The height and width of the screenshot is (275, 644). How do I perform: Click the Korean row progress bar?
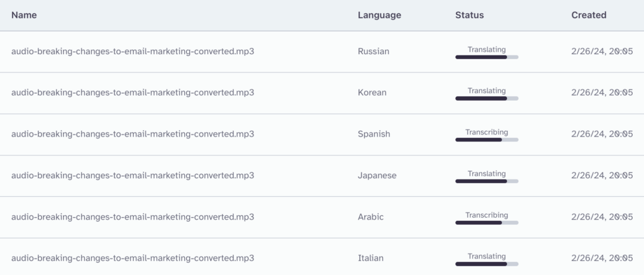click(x=486, y=99)
